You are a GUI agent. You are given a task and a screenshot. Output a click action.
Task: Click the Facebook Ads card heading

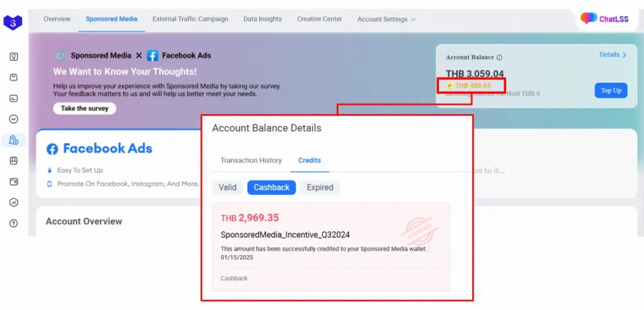coord(108,148)
